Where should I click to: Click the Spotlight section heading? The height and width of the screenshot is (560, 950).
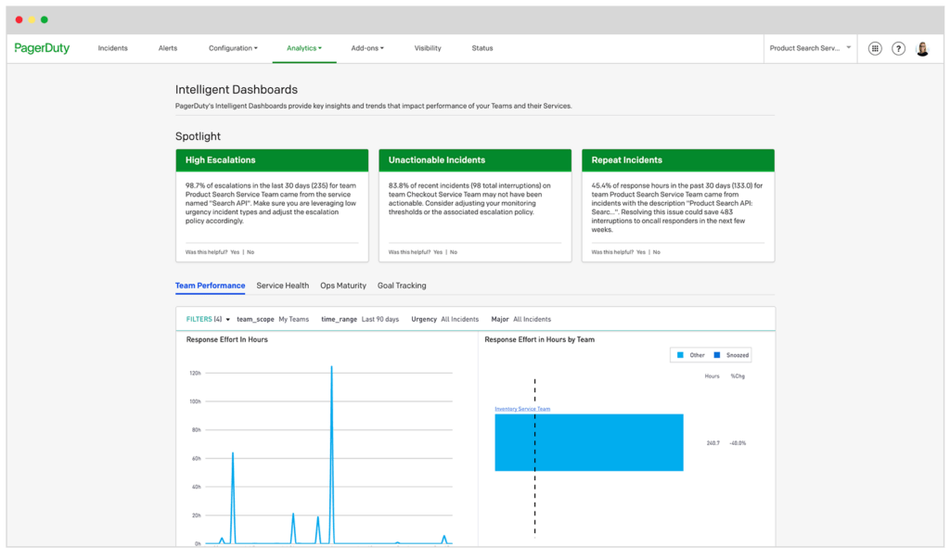point(199,136)
